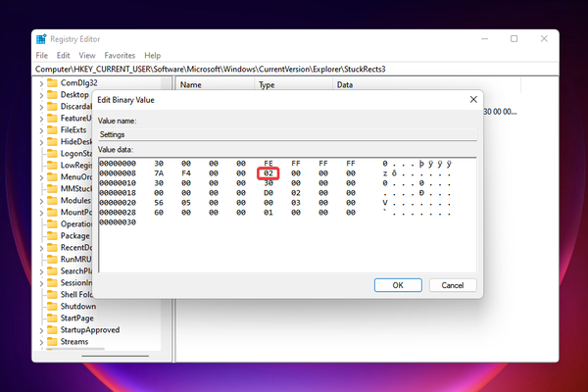This screenshot has height=392, width=588.
Task: Expand the Modules key
Action: pos(41,201)
